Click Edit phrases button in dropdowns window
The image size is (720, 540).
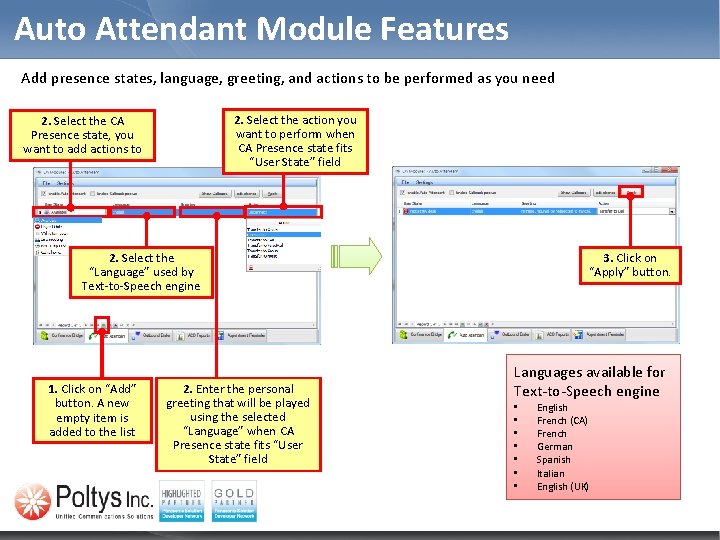coord(247,194)
